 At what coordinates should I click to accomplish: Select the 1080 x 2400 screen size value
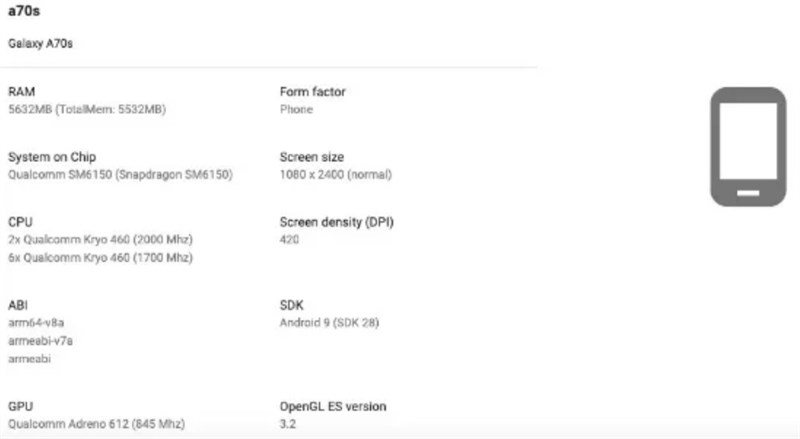click(336, 175)
